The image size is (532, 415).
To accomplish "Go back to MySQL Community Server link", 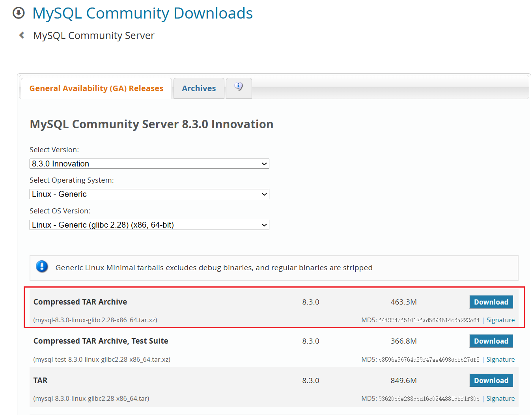I will 94,36.
